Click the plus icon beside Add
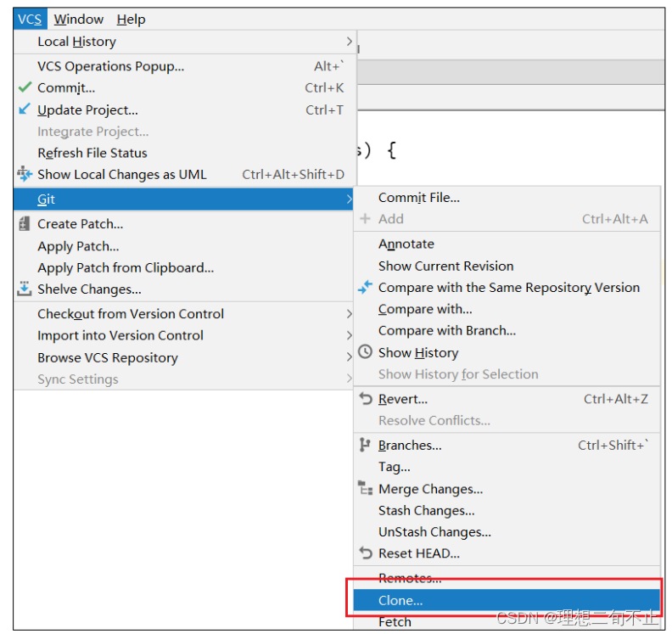Image resolution: width=672 pixels, height=634 pixels. click(x=365, y=219)
